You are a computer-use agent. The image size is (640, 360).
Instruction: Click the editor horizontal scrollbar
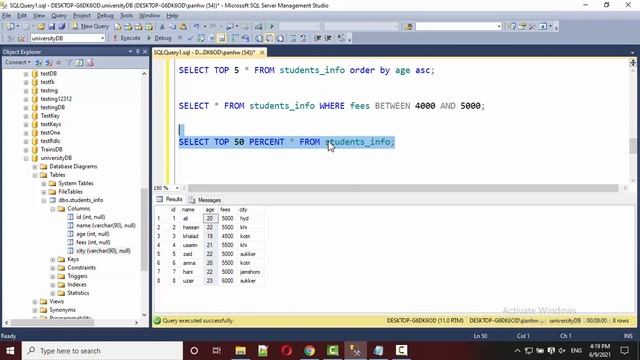(x=403, y=188)
